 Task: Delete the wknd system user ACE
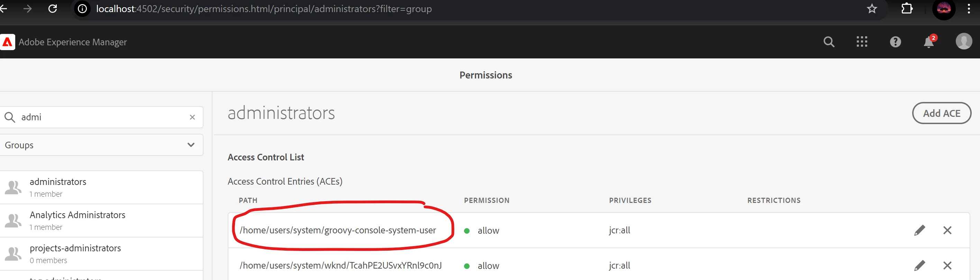click(x=947, y=265)
